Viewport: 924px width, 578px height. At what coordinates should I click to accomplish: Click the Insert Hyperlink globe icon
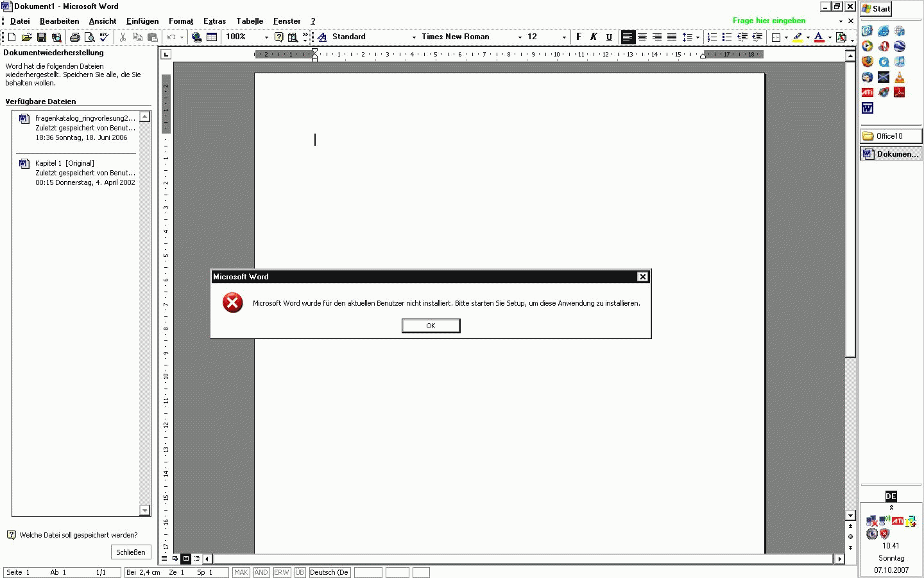tap(197, 37)
